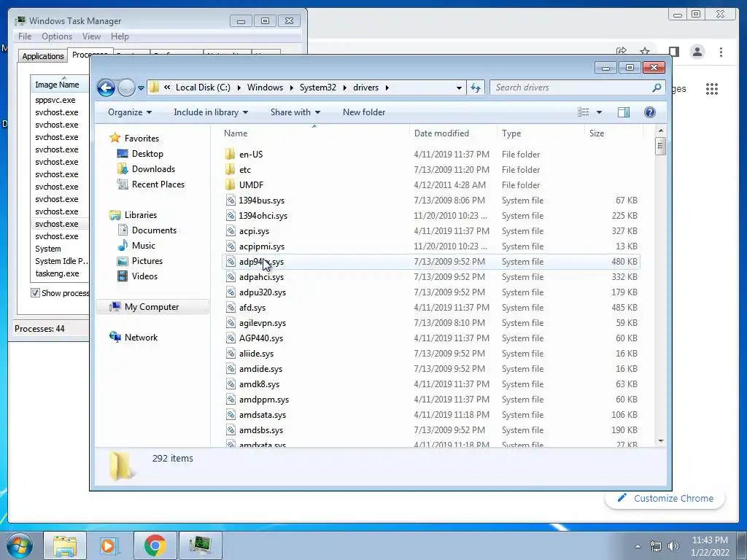This screenshot has height=560, width=747.
Task: Open the Pictures library
Action: (x=147, y=261)
